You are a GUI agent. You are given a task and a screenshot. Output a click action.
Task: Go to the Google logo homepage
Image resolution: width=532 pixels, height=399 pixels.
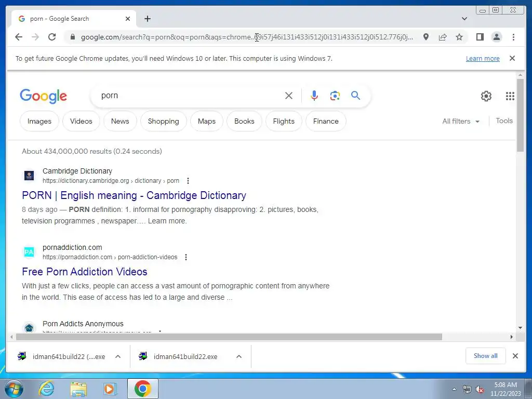(x=44, y=96)
